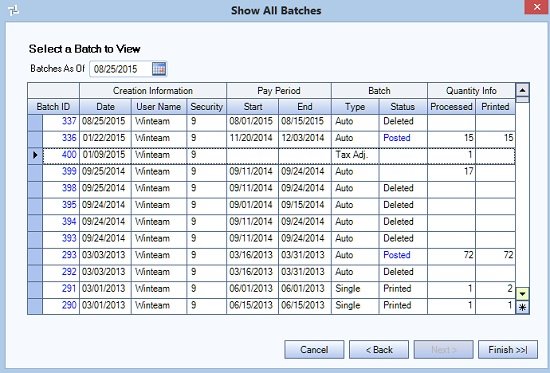This screenshot has width=550, height=373.
Task: Click the pin icon in title bar
Action: [13, 10]
